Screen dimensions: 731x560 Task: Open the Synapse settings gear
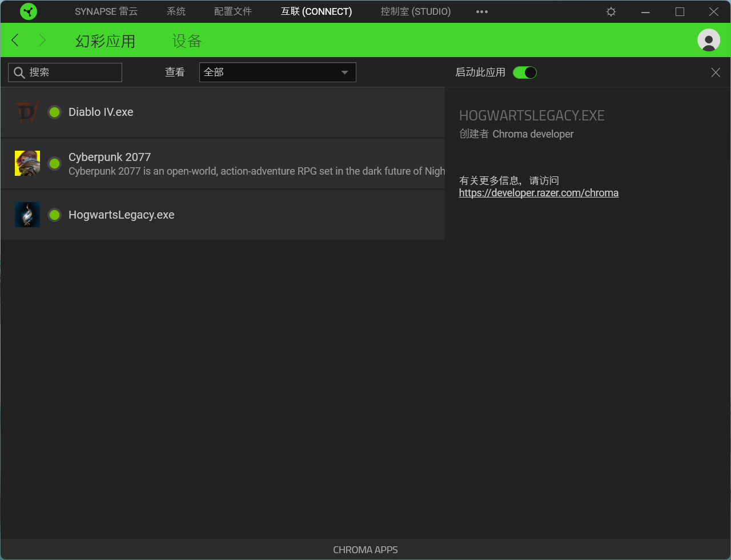coord(610,11)
